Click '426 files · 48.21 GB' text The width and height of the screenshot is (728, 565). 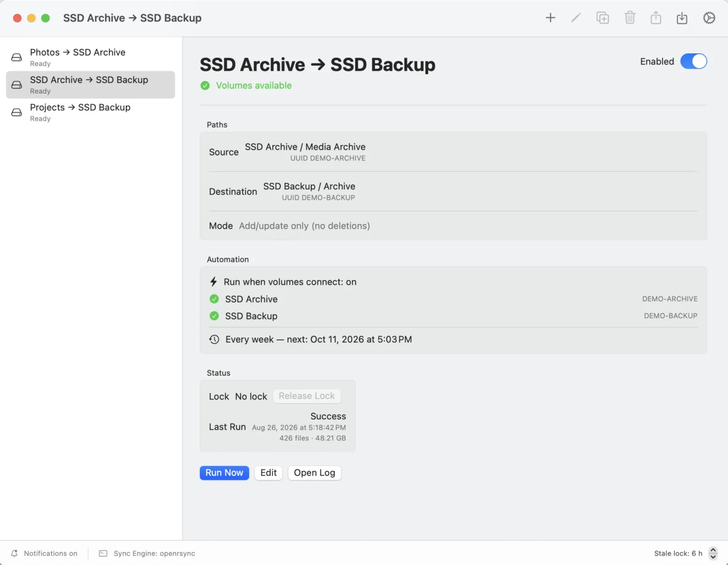point(313,438)
